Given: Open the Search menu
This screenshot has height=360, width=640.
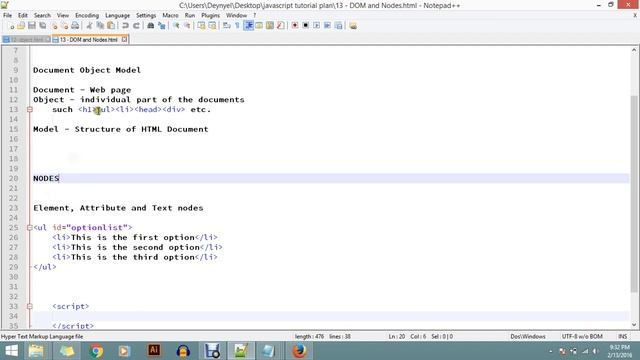Looking at the screenshot, I should (x=42, y=15).
